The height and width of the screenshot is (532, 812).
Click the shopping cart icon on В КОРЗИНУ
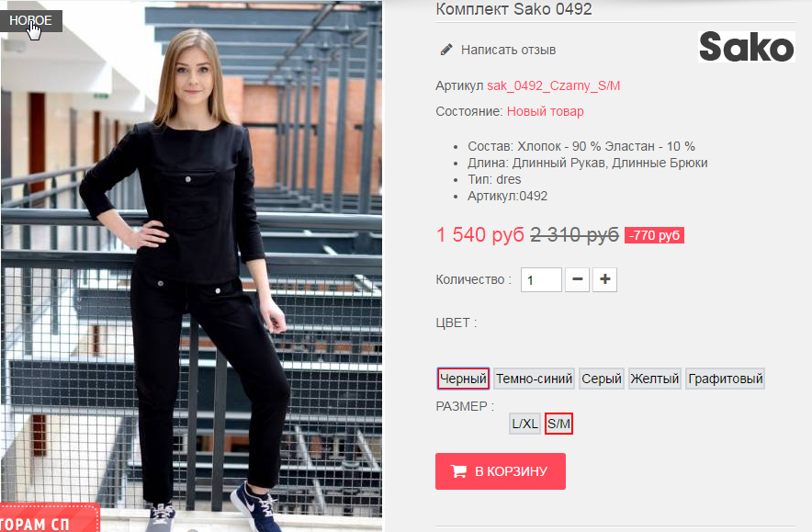tap(458, 471)
